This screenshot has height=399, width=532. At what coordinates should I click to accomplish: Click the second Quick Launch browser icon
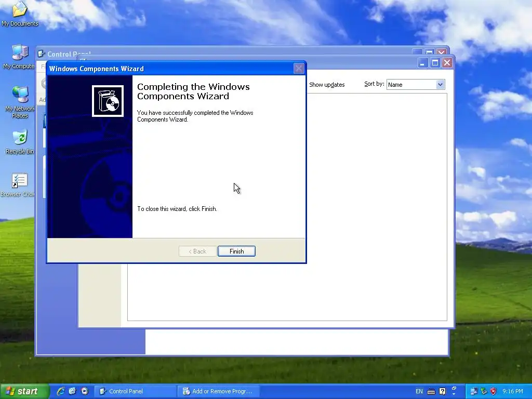[x=72, y=391]
